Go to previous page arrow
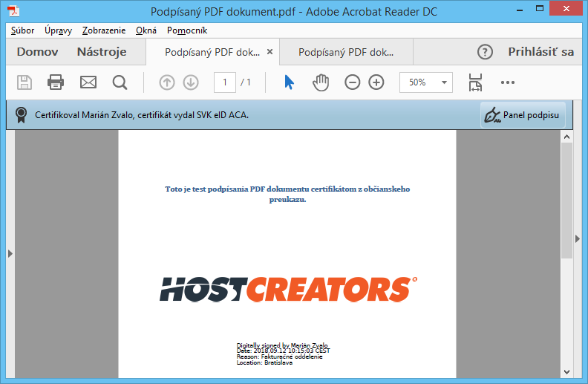 [x=167, y=82]
